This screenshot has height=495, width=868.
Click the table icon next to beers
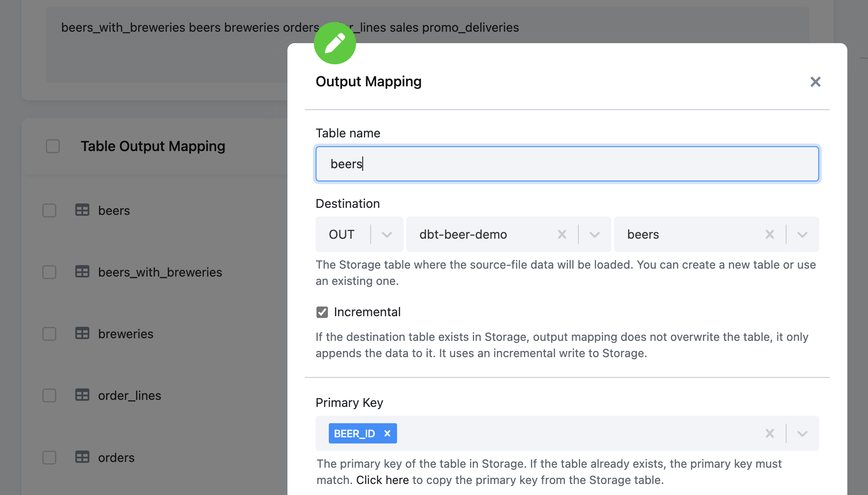tap(82, 210)
